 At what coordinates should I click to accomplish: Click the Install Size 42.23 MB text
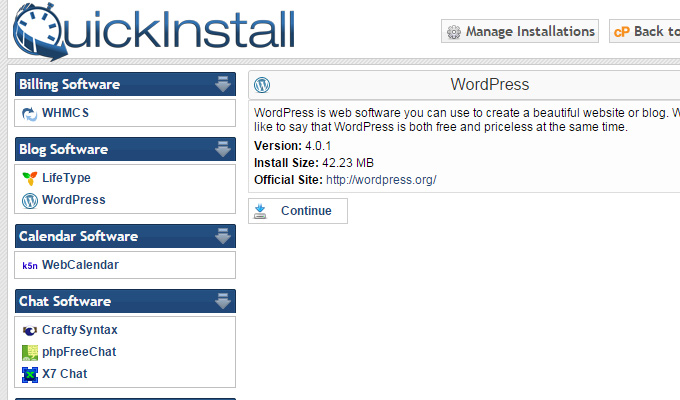click(x=314, y=163)
